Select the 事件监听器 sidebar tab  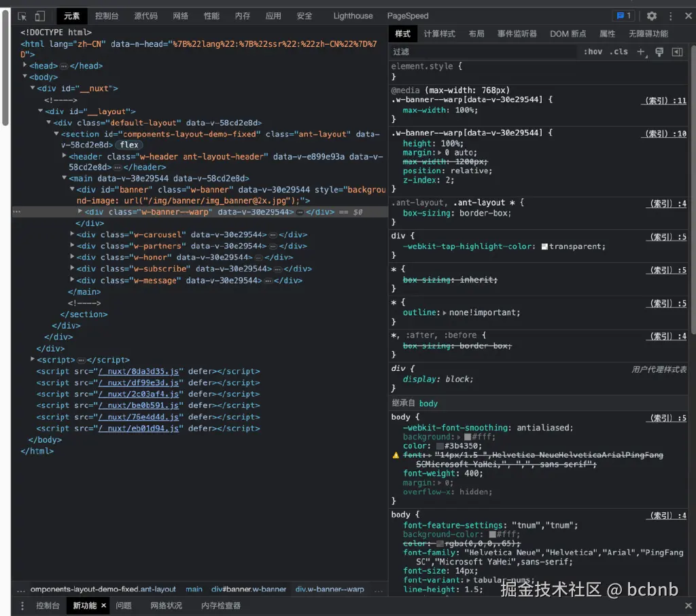(517, 34)
